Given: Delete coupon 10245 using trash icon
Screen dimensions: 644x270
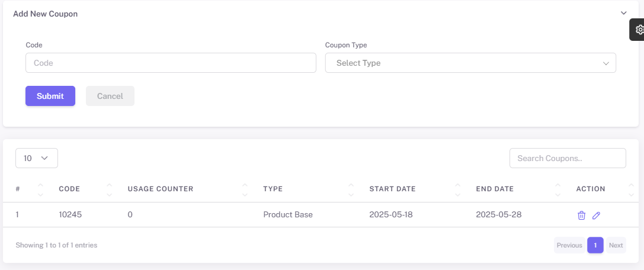Looking at the screenshot, I should pos(581,215).
